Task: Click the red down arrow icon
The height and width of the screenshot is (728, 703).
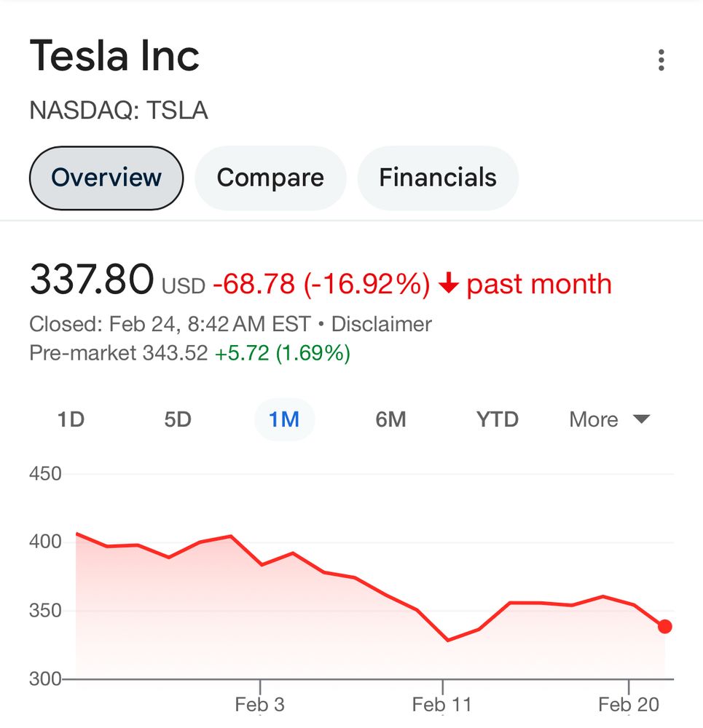Action: (x=449, y=284)
